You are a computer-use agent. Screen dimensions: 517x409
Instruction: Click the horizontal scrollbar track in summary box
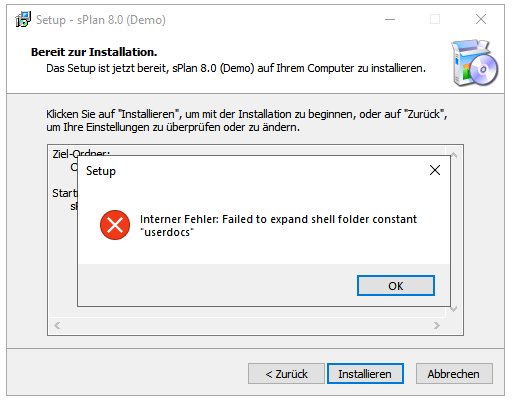pos(247,325)
